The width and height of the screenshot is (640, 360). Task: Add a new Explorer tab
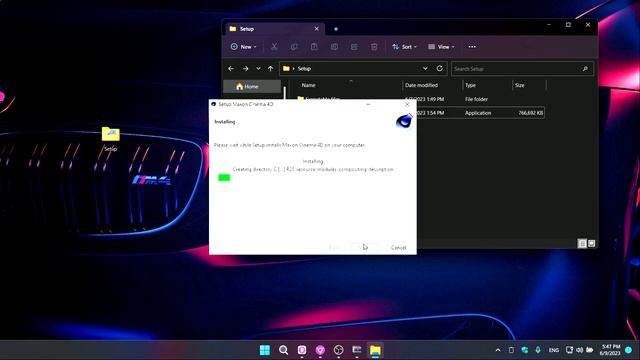click(336, 29)
